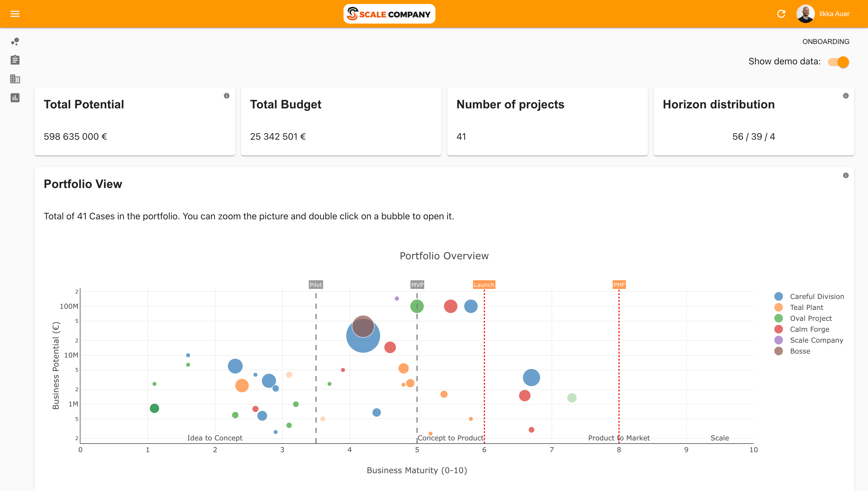Open the hamburger menu
Image resolution: width=868 pixels, height=491 pixels.
15,14
